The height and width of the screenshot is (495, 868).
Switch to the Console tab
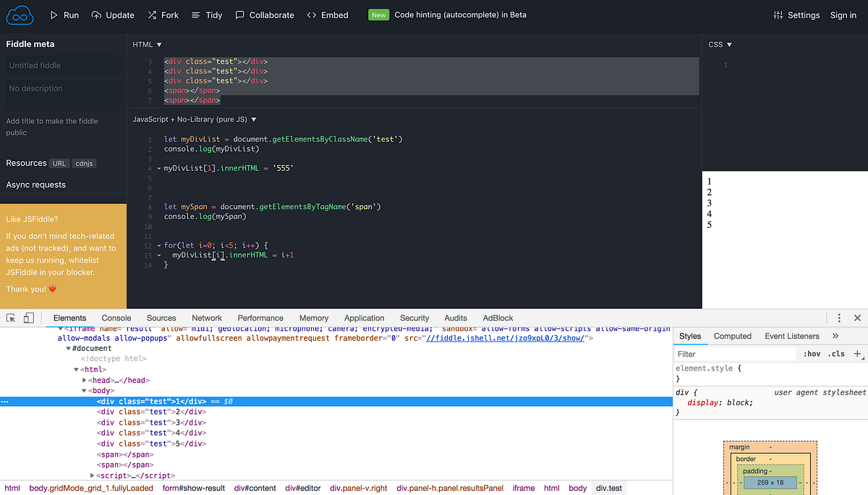(x=116, y=318)
